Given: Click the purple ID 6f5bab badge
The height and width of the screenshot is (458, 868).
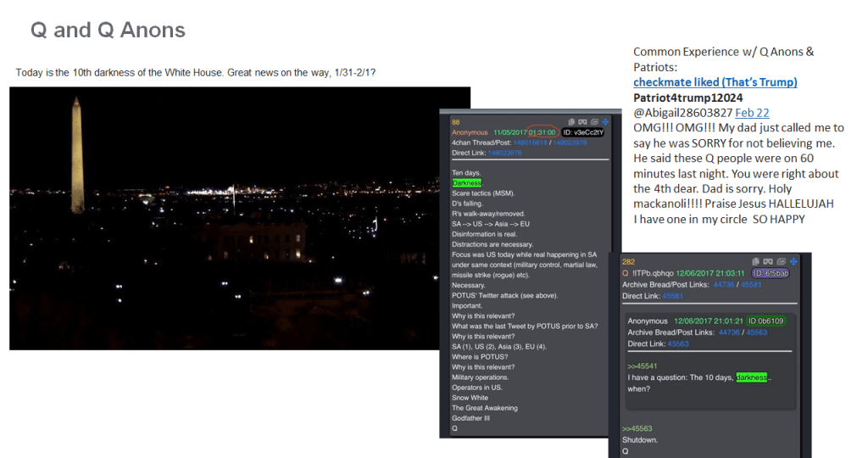Looking at the screenshot, I should point(770,273).
